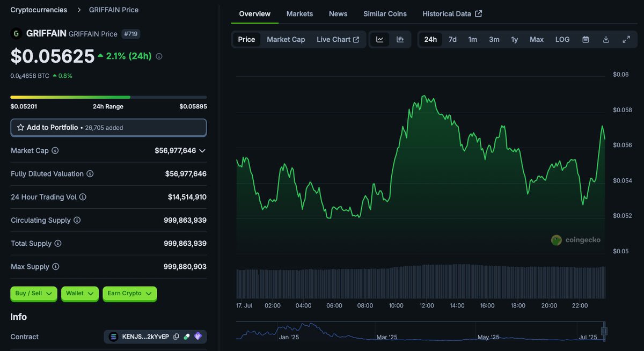The image size is (644, 351).
Task: Set chart range to Max
Action: 537,39
